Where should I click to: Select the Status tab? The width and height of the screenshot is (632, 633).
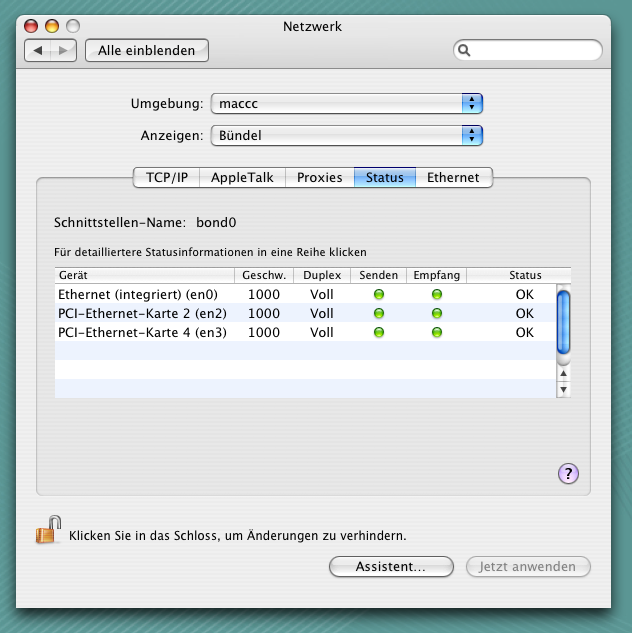coord(385,177)
